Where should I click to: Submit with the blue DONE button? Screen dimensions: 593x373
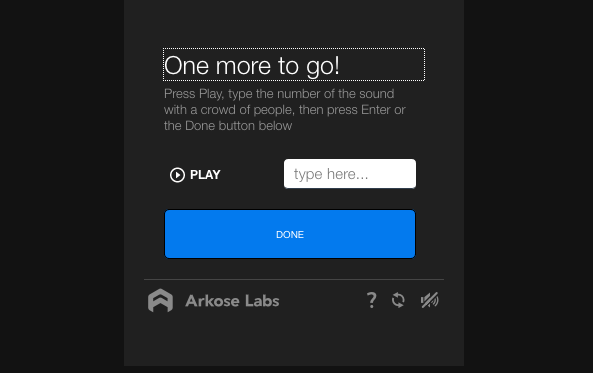(290, 234)
